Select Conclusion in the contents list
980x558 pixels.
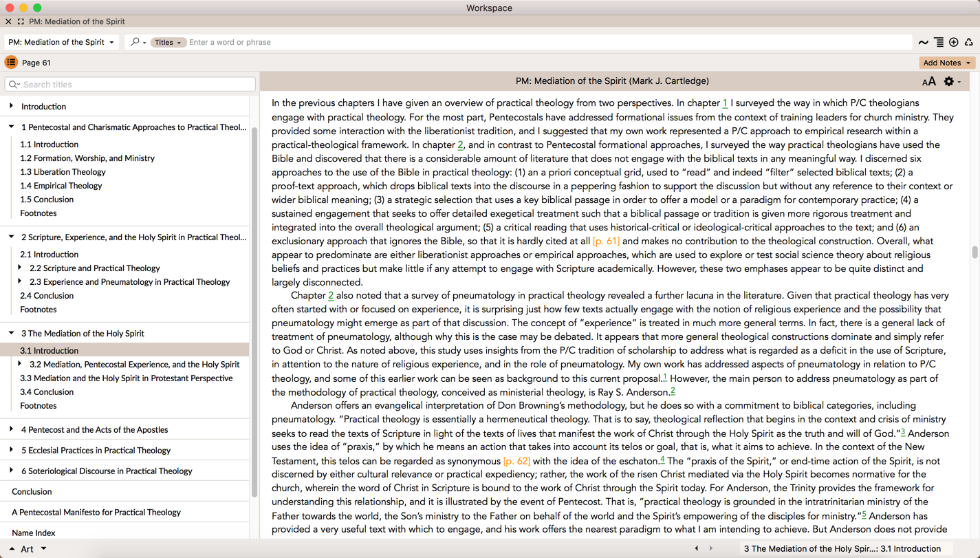(x=32, y=492)
